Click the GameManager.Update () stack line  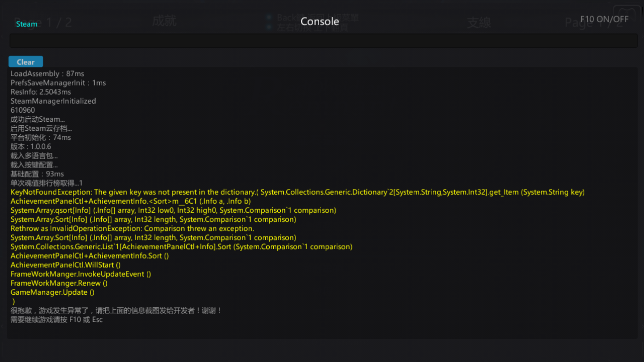coord(52,292)
